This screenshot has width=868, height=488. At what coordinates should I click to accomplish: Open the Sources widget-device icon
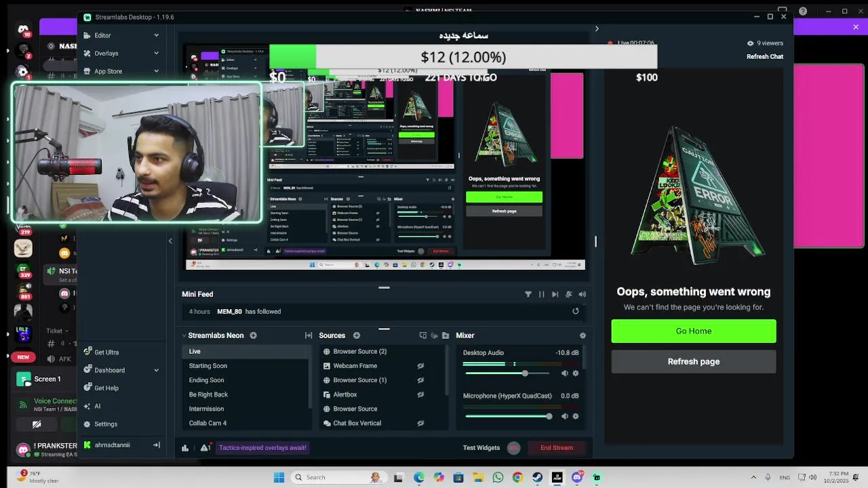pos(423,335)
